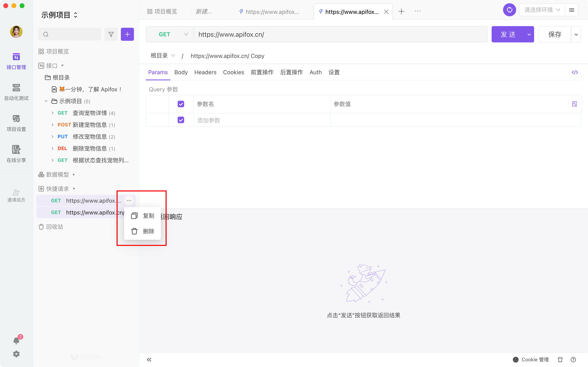Expand the 查询宠物详情 tree item

(x=52, y=113)
